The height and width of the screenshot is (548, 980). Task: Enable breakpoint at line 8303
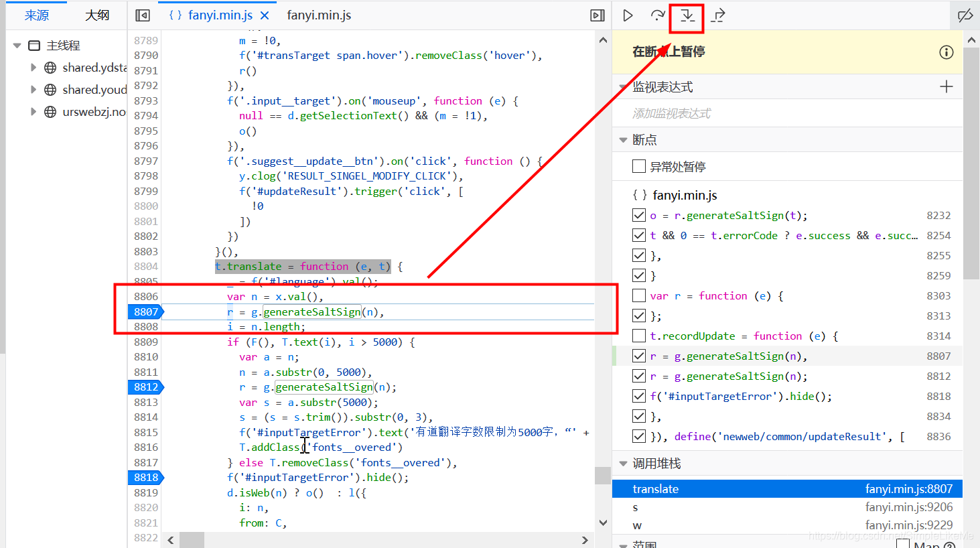tap(639, 295)
